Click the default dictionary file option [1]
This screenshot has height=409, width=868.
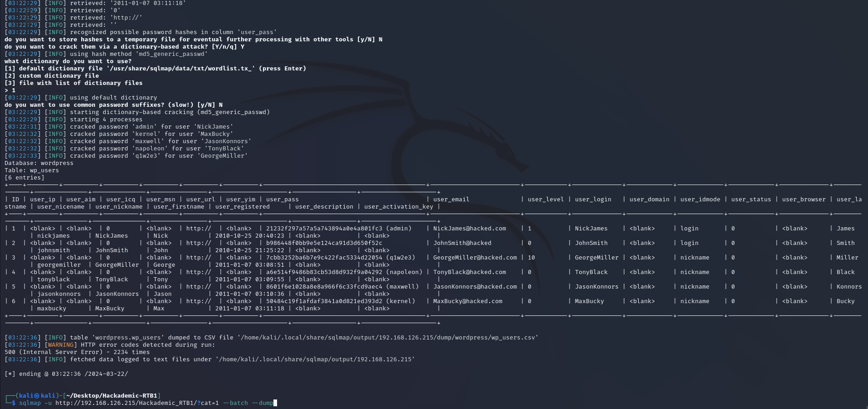click(155, 69)
